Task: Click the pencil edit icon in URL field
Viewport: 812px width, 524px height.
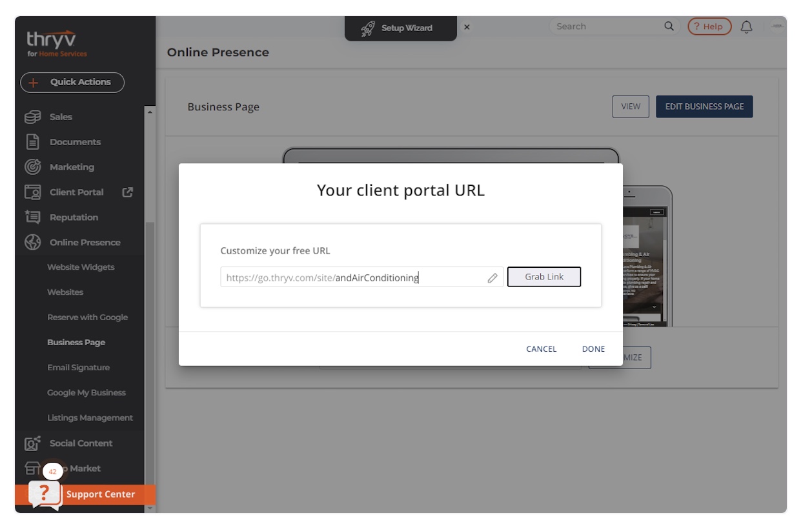Action: [x=492, y=277]
